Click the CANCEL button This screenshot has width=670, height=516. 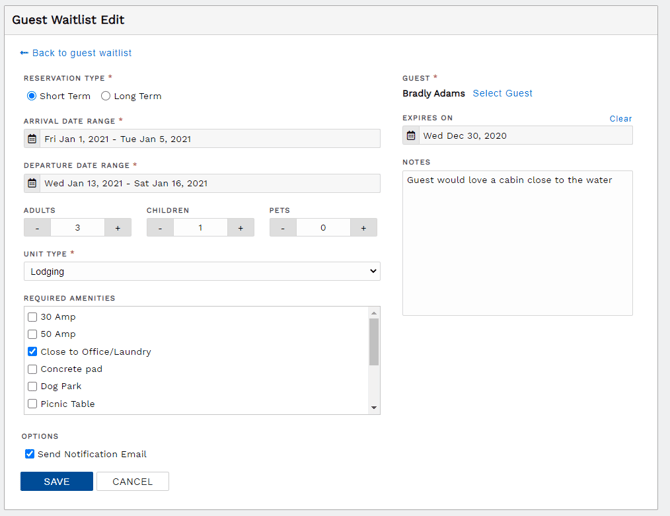click(x=132, y=481)
